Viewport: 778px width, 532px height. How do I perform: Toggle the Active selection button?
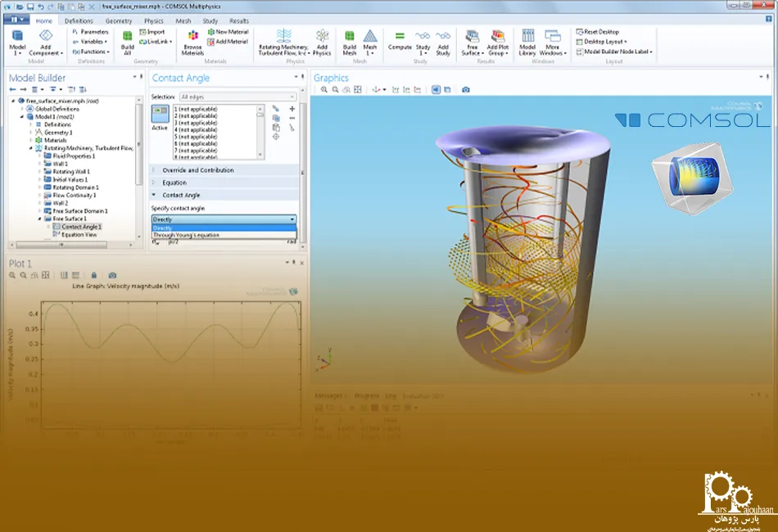[161, 118]
